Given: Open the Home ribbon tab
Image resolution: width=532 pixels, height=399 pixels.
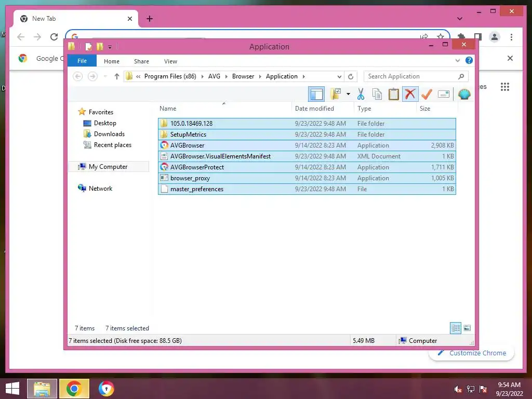Looking at the screenshot, I should (112, 61).
